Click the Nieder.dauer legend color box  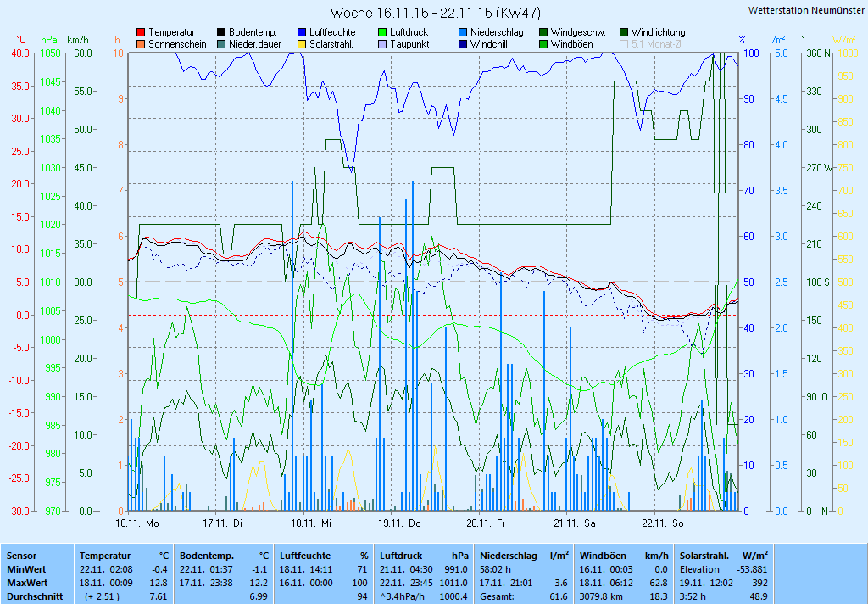point(221,44)
